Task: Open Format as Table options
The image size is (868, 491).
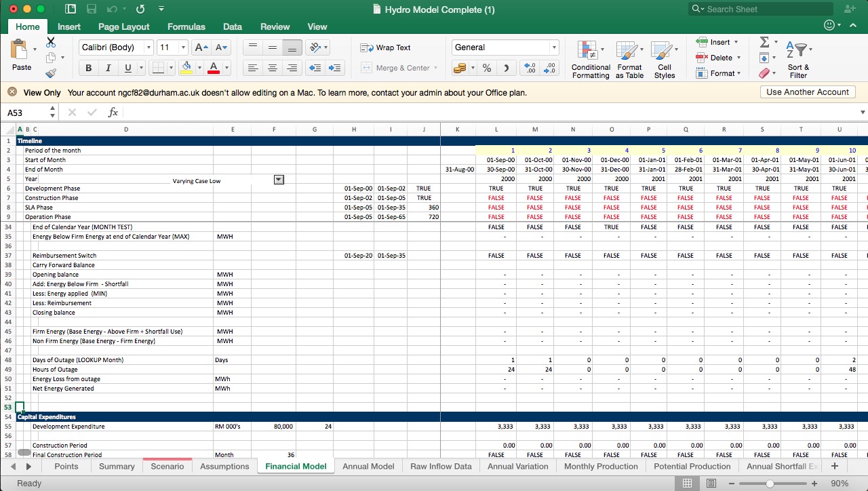Action: pyautogui.click(x=629, y=60)
